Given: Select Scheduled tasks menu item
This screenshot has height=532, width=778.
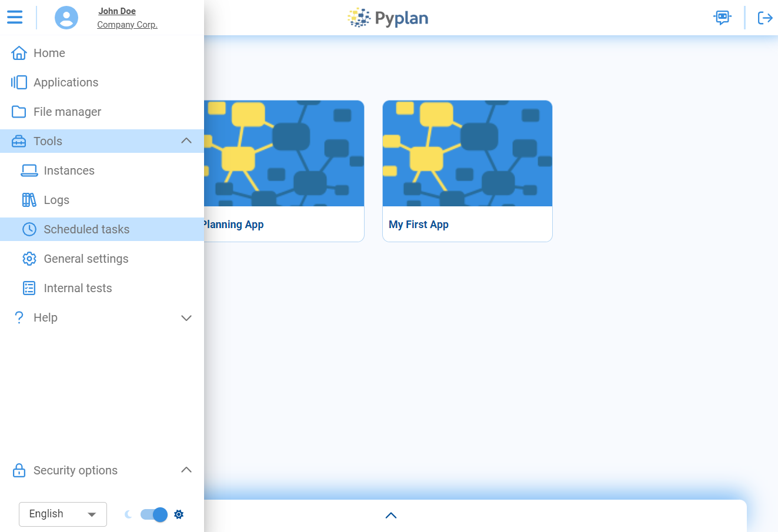Looking at the screenshot, I should pyautogui.click(x=86, y=229).
